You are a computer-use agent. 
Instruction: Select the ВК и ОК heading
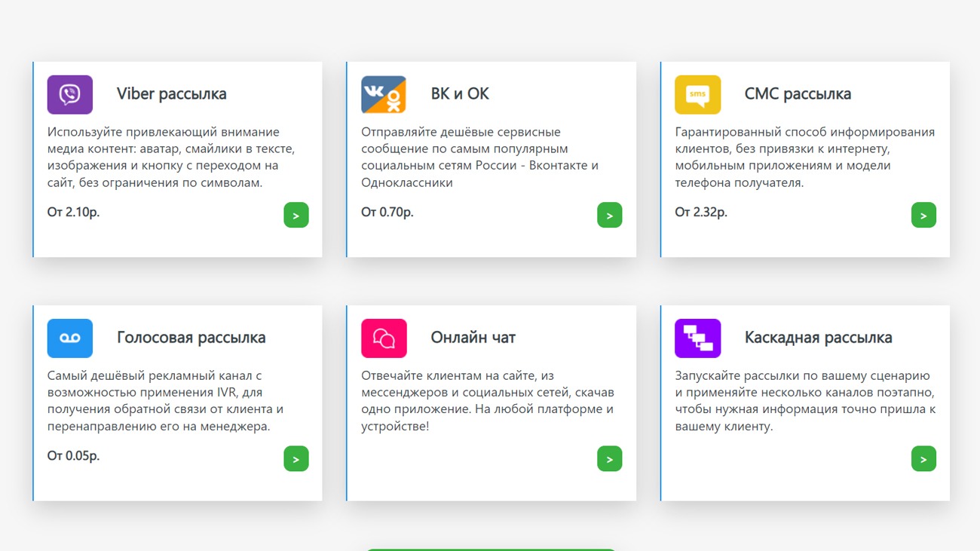(x=460, y=94)
